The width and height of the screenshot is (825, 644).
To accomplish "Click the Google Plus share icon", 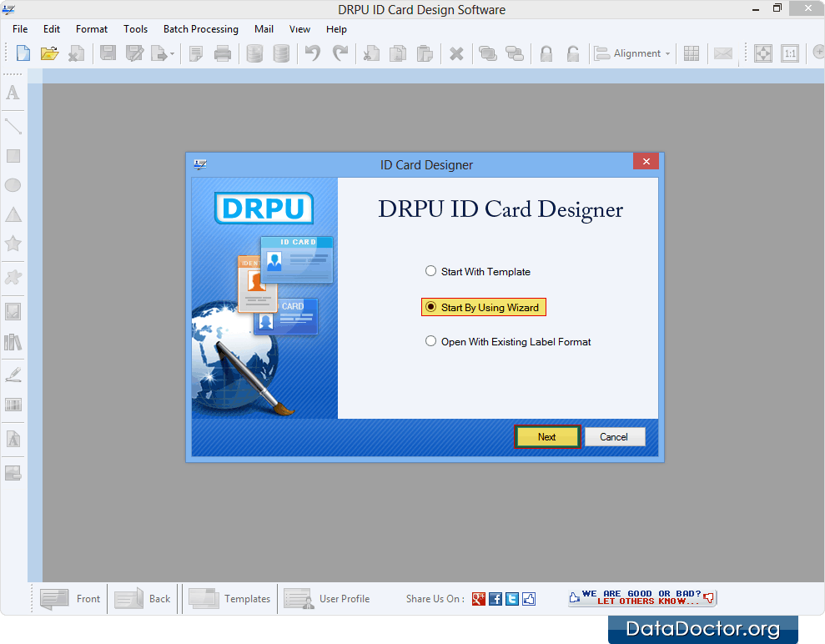I will 478,599.
